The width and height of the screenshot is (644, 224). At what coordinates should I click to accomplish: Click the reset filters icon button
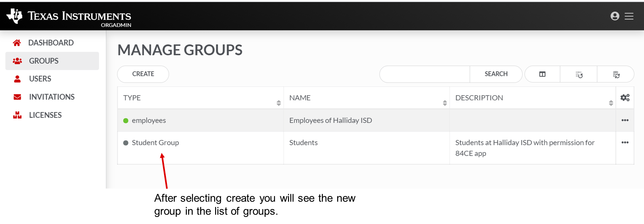pos(579,75)
